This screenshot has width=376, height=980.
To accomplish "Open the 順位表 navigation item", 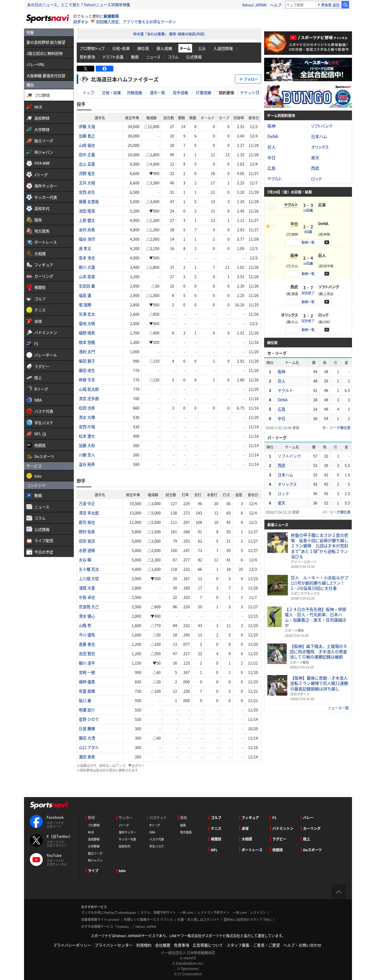I will pos(143,49).
